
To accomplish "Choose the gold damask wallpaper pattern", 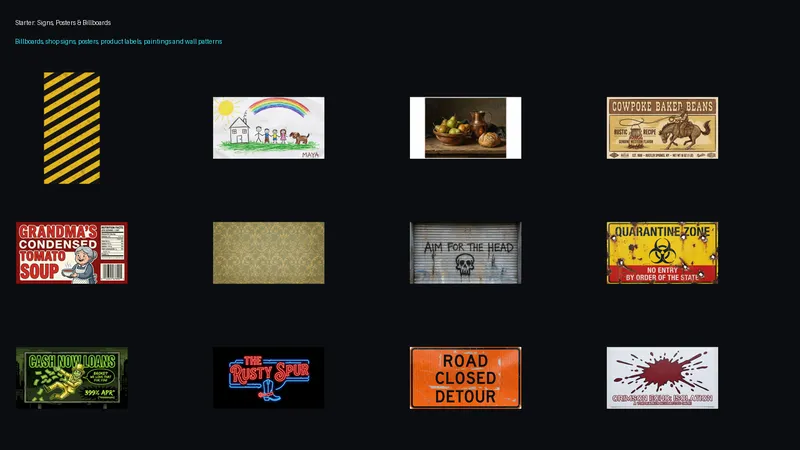I will pos(268,253).
